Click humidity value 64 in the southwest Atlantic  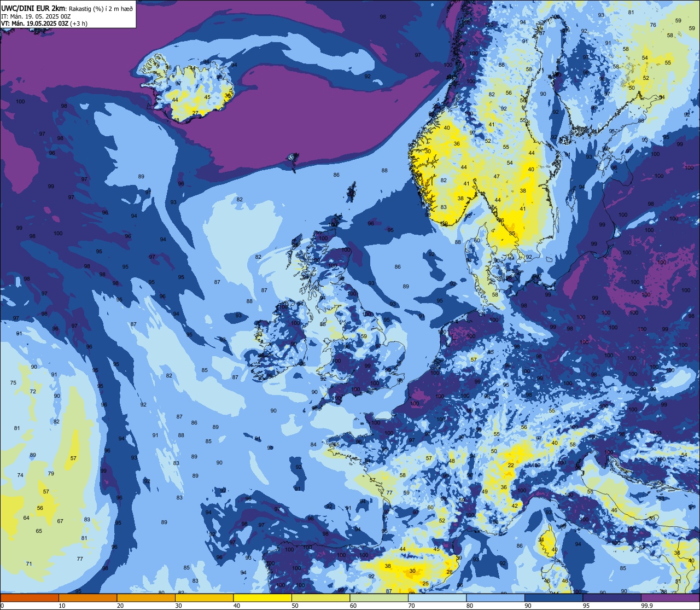click(x=26, y=518)
